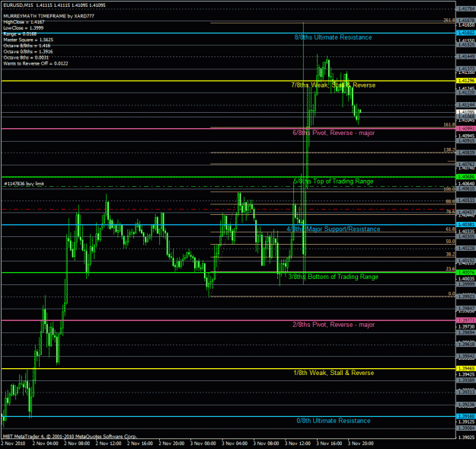Image resolution: width=476 pixels, height=449 pixels.
Task: Click the 38.2 Fibonacci level label
Action: 450,255
